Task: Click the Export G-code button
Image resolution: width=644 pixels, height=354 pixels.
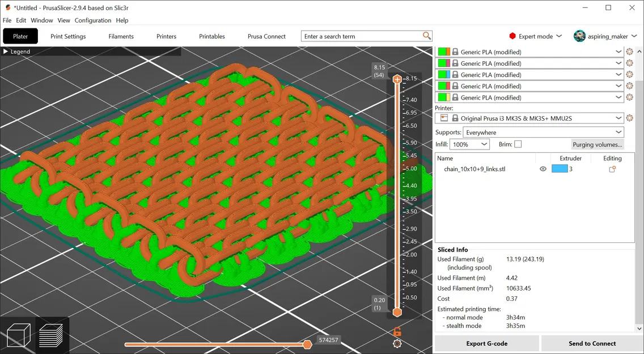Action: click(x=487, y=343)
